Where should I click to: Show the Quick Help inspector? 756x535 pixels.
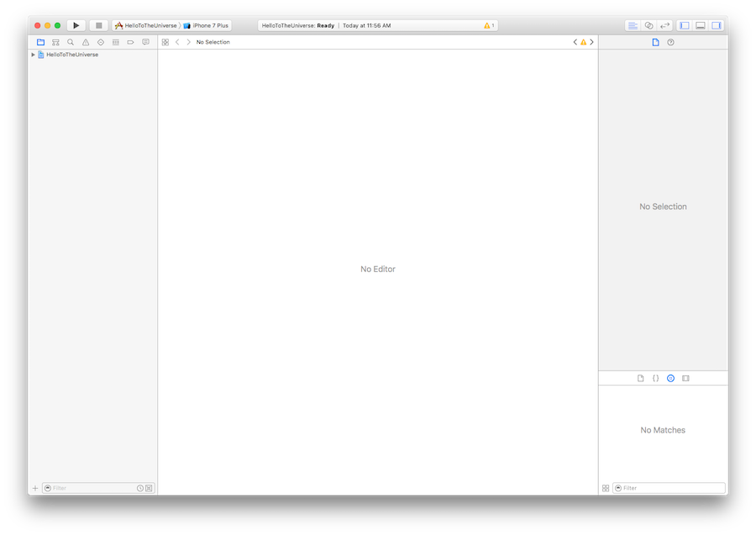pyautogui.click(x=669, y=42)
